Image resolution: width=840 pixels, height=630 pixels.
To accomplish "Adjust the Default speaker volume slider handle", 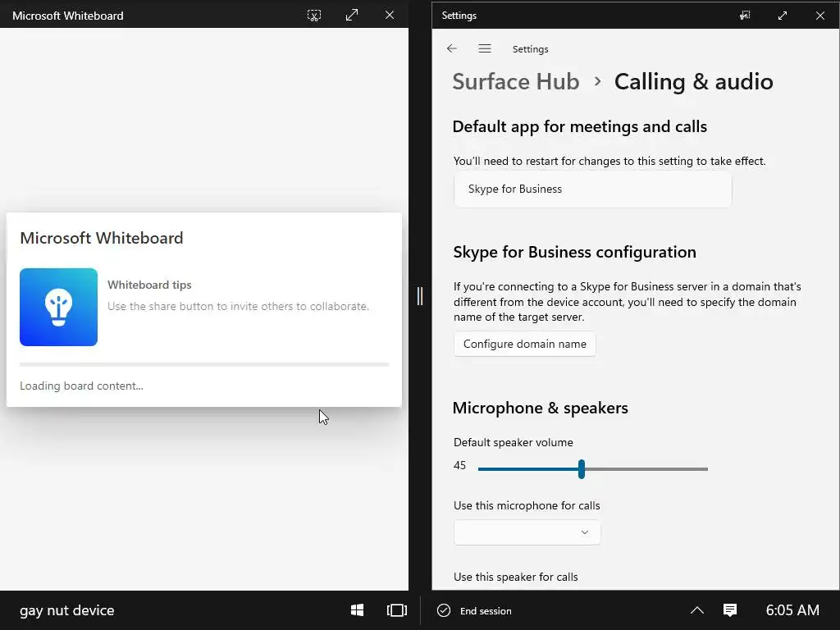I will click(x=582, y=468).
